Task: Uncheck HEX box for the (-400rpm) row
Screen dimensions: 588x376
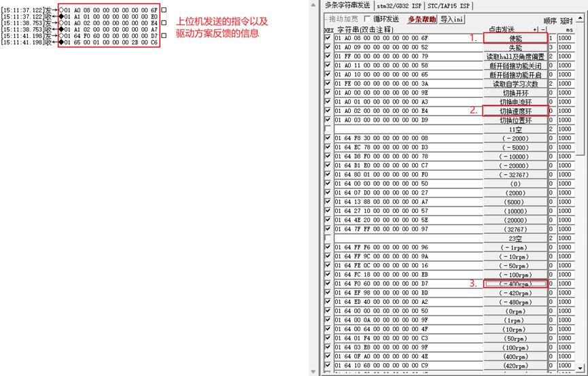Action: pyautogui.click(x=328, y=284)
